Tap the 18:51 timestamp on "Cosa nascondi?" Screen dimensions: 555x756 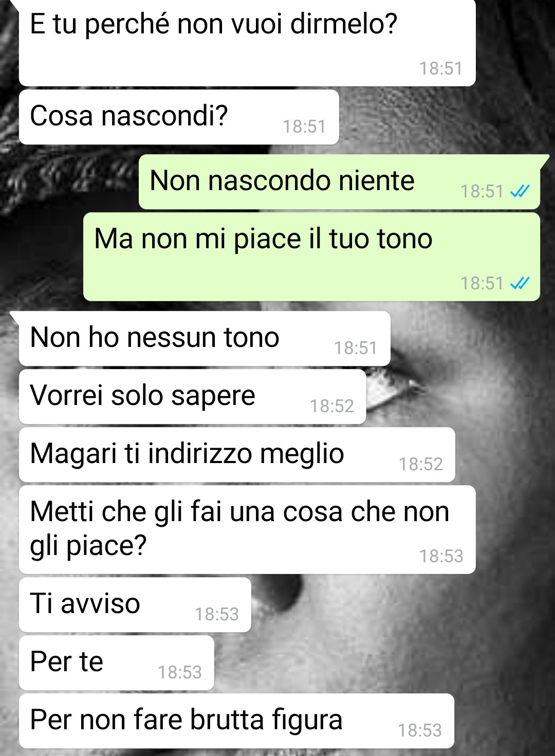click(304, 126)
